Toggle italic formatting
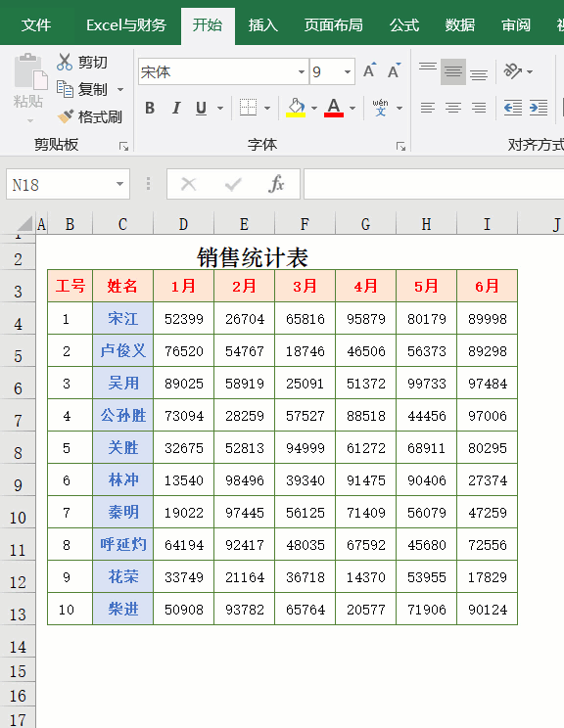Screen dimensions: 564x728 pyautogui.click(x=176, y=108)
